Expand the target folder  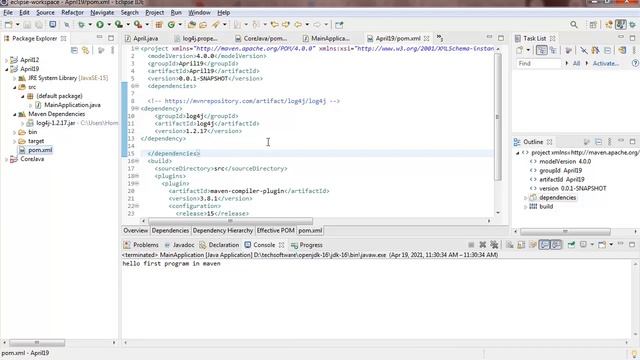click(14, 141)
